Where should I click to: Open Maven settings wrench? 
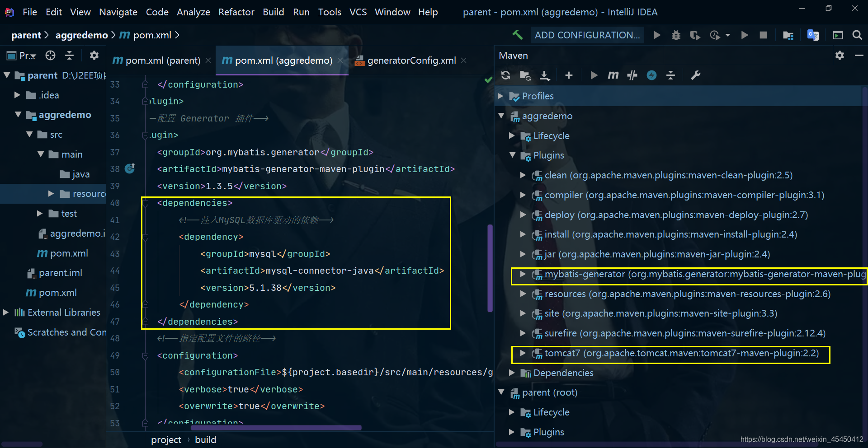[x=695, y=75]
